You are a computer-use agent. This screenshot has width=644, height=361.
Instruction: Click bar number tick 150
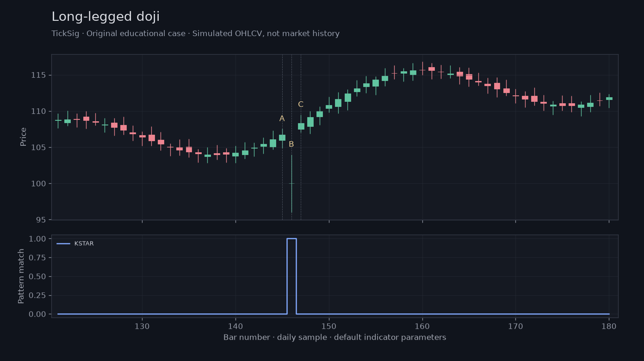[329, 326]
